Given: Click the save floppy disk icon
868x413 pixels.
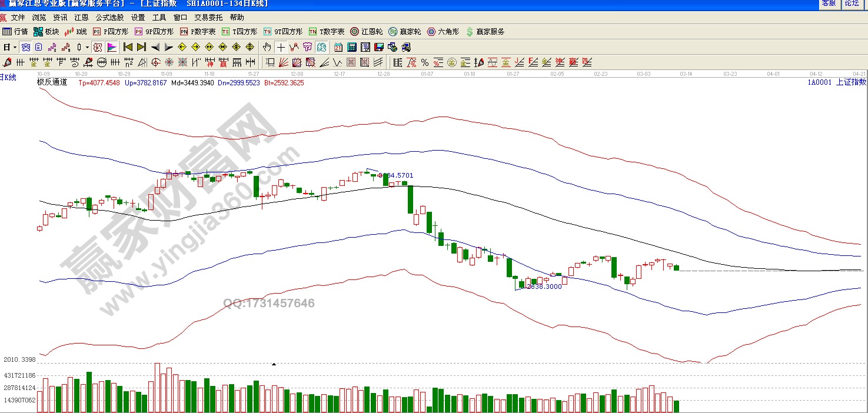Looking at the screenshot, I should (x=379, y=47).
